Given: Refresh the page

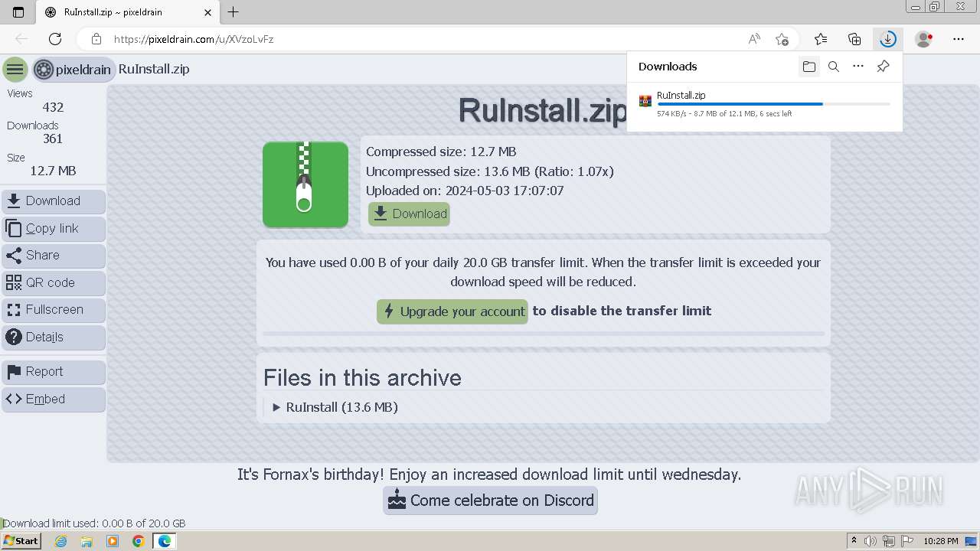Looking at the screenshot, I should [55, 39].
